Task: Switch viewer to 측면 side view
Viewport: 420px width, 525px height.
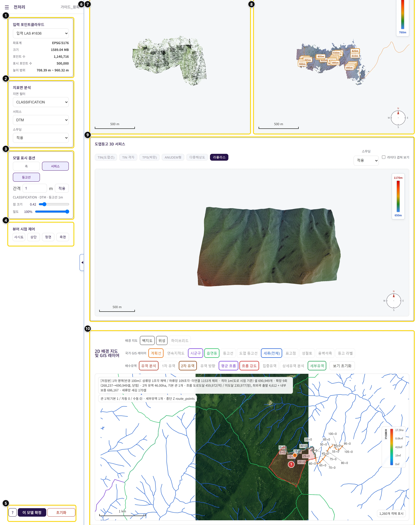Action: coord(63,237)
